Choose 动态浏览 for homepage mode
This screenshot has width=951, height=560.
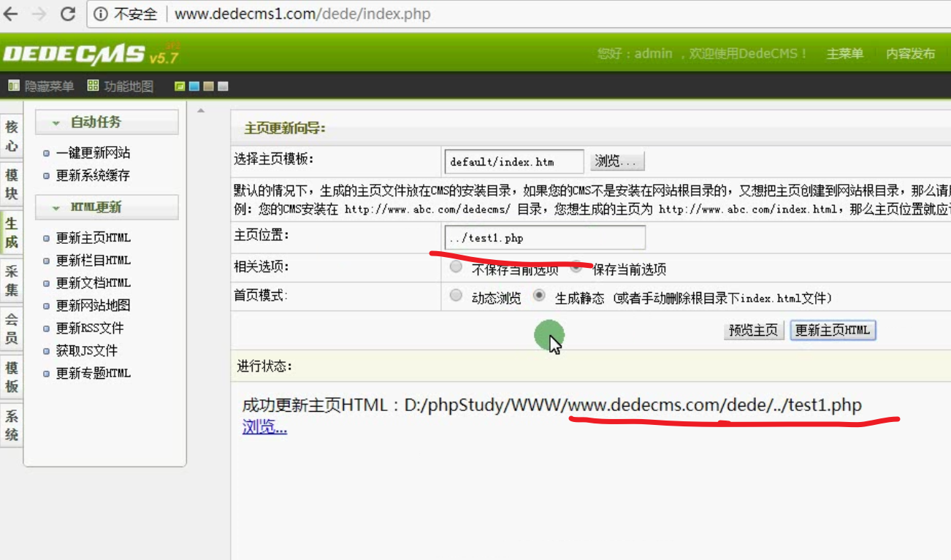tap(457, 295)
